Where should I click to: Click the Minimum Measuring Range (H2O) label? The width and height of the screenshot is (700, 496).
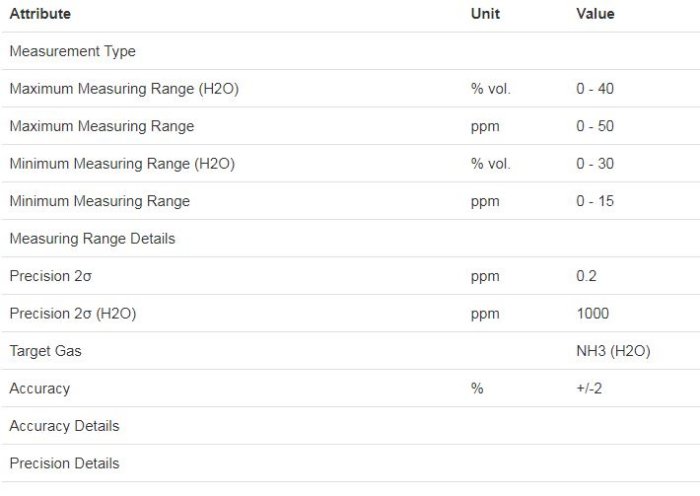(x=121, y=164)
